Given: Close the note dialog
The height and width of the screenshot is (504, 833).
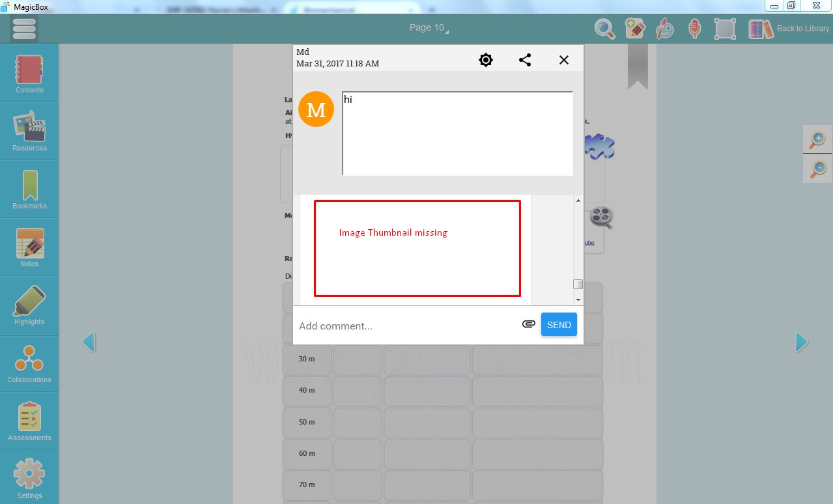Looking at the screenshot, I should [x=564, y=60].
